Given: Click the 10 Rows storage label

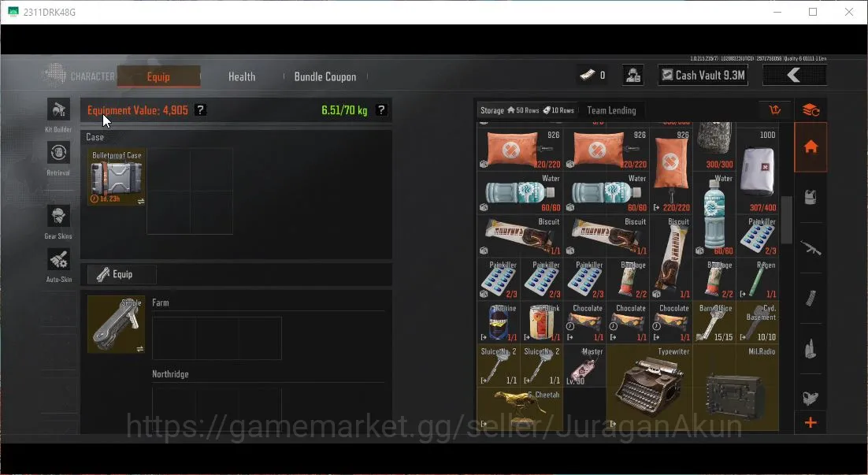Looking at the screenshot, I should tap(558, 110).
